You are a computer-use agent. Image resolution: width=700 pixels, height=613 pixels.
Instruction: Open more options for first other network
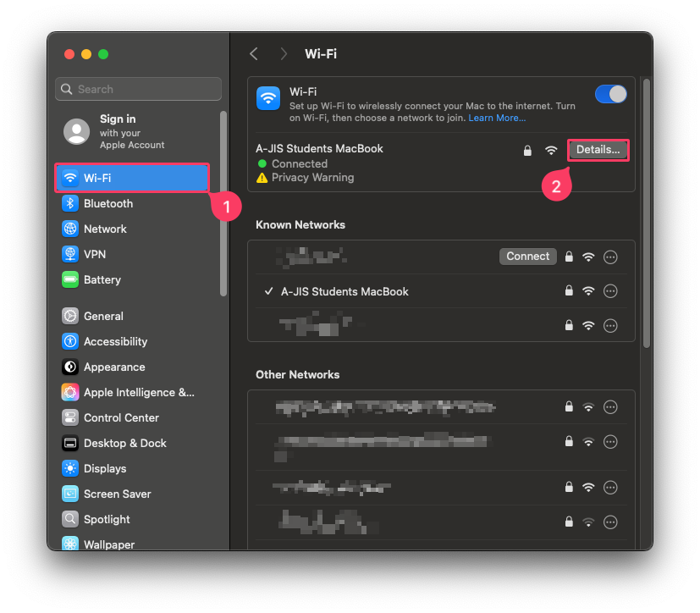click(609, 407)
